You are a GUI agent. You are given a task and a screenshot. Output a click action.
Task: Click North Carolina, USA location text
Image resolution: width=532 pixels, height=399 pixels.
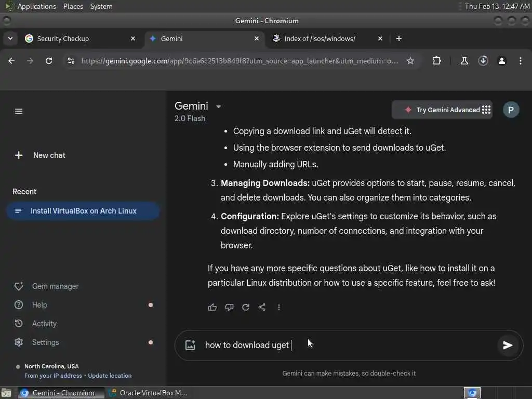[51, 366]
